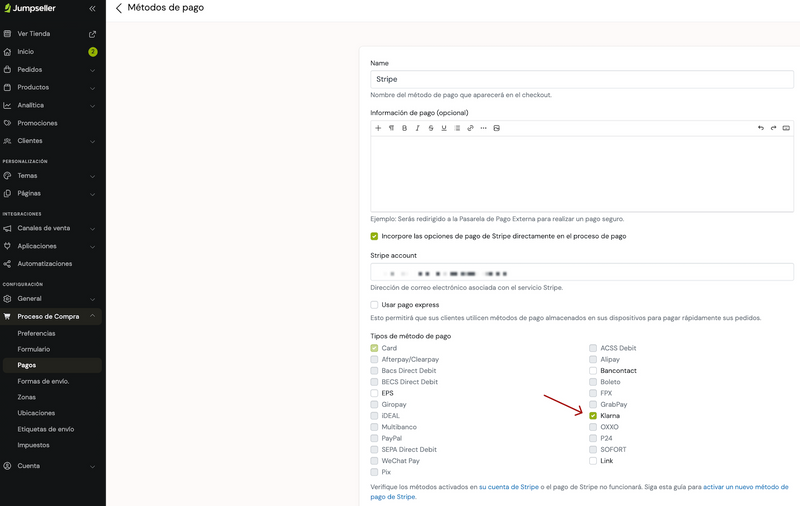This screenshot has height=506, width=800.
Task: Click the add (plus) icon in editor toolbar
Action: point(378,128)
